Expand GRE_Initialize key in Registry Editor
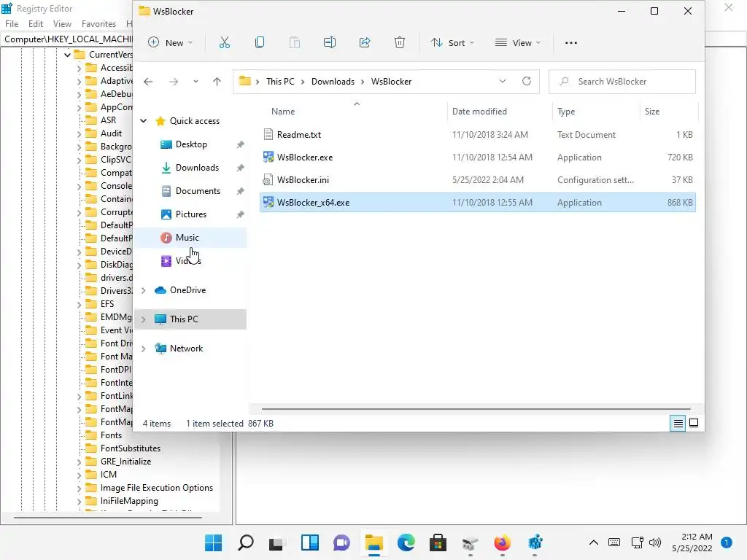Screen dimensions: 747x560 (79, 462)
